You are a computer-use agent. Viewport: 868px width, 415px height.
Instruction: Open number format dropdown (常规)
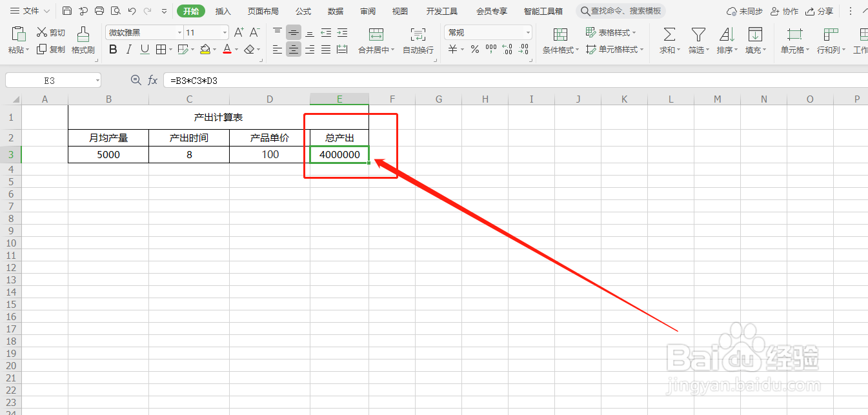pos(528,32)
